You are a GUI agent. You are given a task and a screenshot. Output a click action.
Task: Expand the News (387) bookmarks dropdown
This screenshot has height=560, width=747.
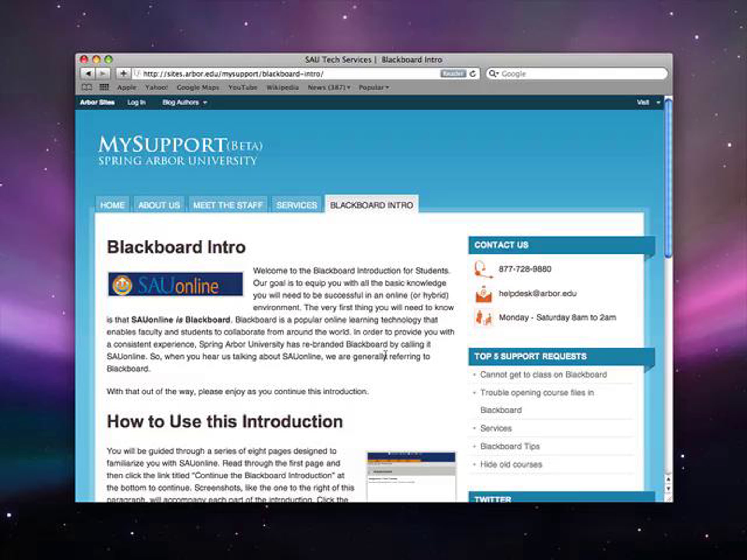point(329,87)
